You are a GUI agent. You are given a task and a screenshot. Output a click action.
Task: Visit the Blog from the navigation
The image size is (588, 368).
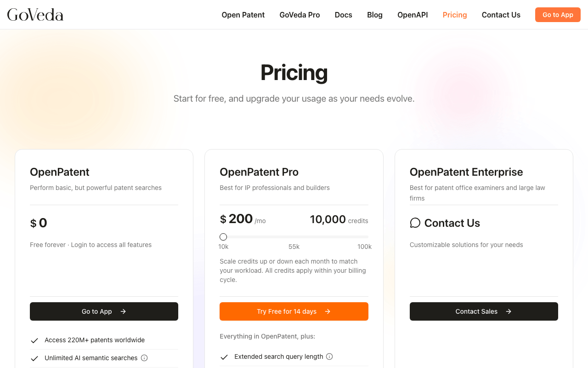375,15
